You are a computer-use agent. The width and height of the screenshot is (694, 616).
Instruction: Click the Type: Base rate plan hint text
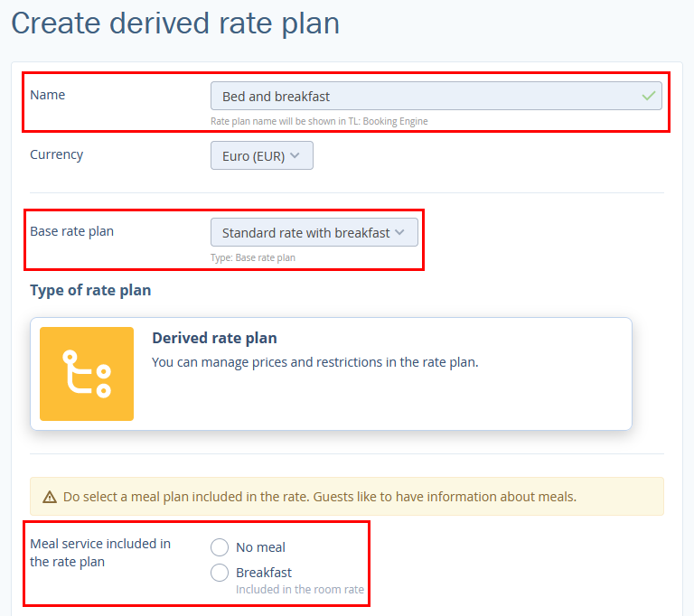[253, 257]
